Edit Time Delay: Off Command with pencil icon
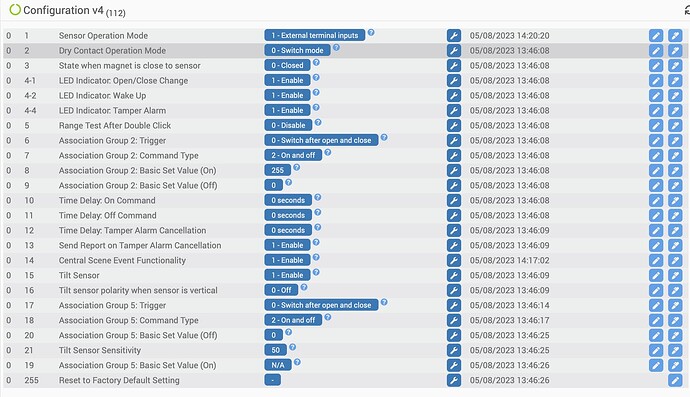This screenshot has height=397, width=690. 656,215
